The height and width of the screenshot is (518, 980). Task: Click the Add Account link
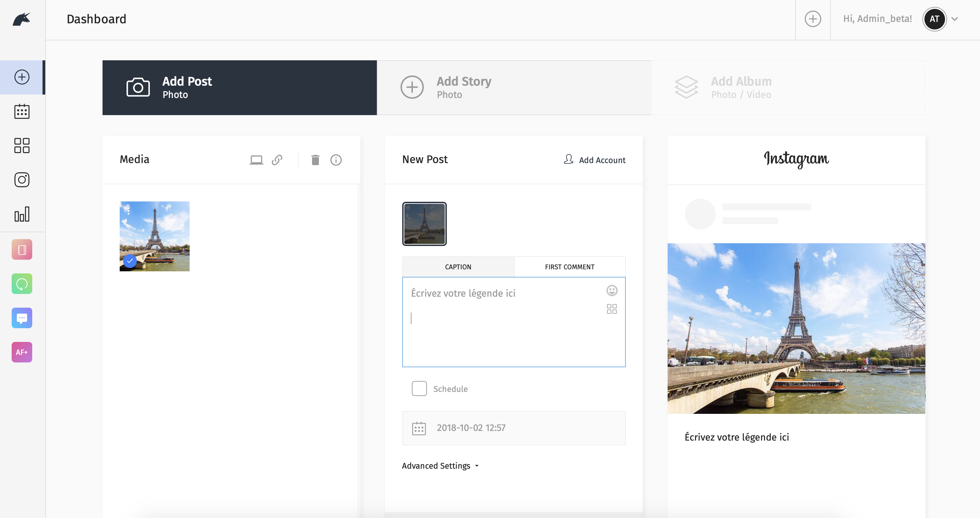click(x=594, y=160)
